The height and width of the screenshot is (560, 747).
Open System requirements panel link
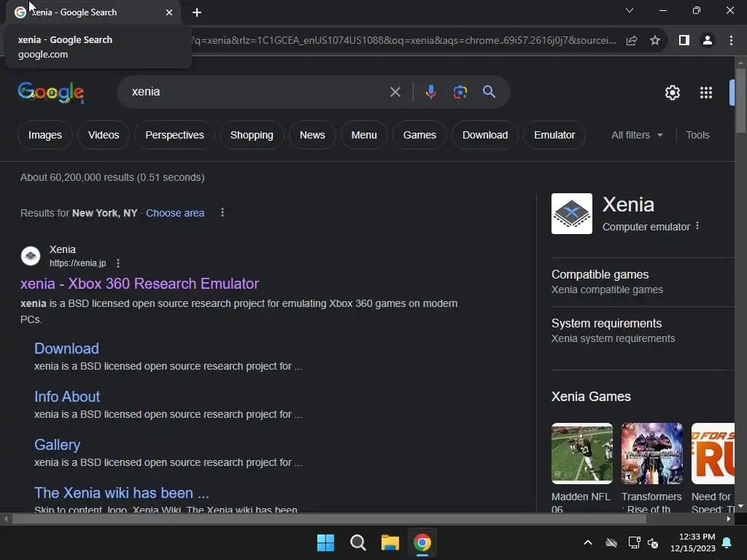coord(606,323)
